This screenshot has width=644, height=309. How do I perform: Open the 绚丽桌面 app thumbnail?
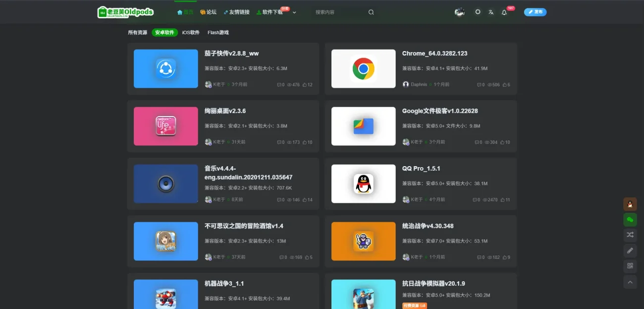(x=166, y=126)
